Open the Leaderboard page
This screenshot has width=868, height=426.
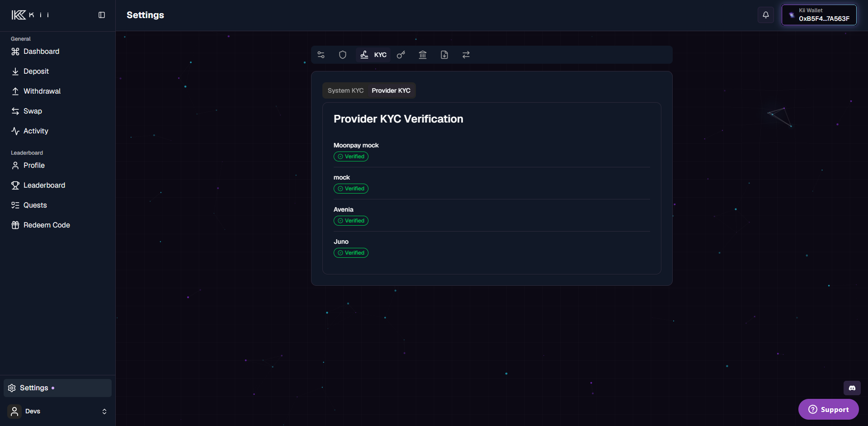(x=57, y=185)
